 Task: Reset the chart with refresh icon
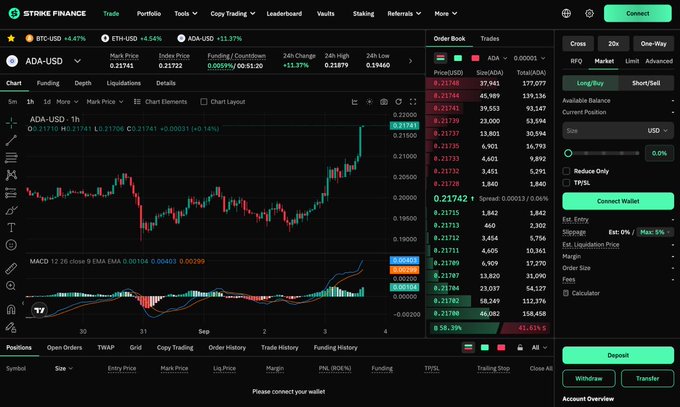click(x=398, y=102)
